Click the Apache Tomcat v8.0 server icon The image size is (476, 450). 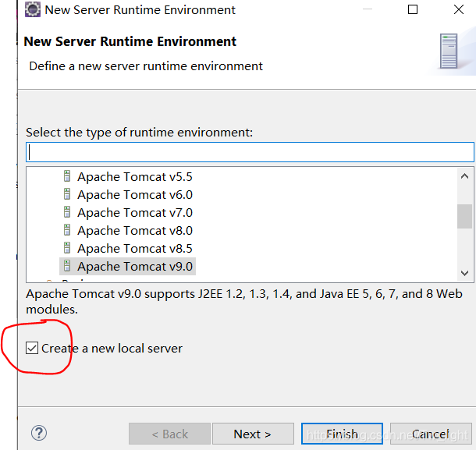pyautogui.click(x=67, y=230)
